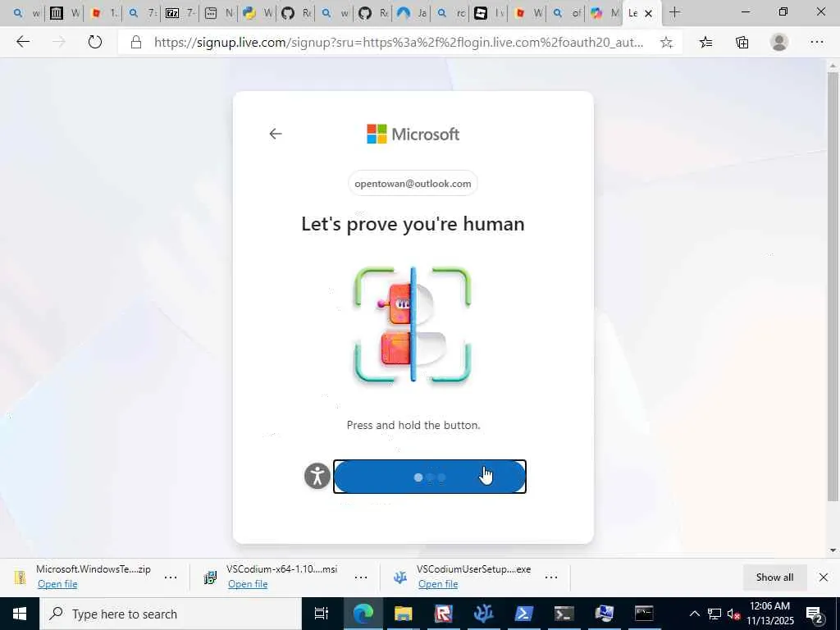Open the Command Prompt taskbar icon
Viewport: 840px width, 630px height.
coord(644,614)
